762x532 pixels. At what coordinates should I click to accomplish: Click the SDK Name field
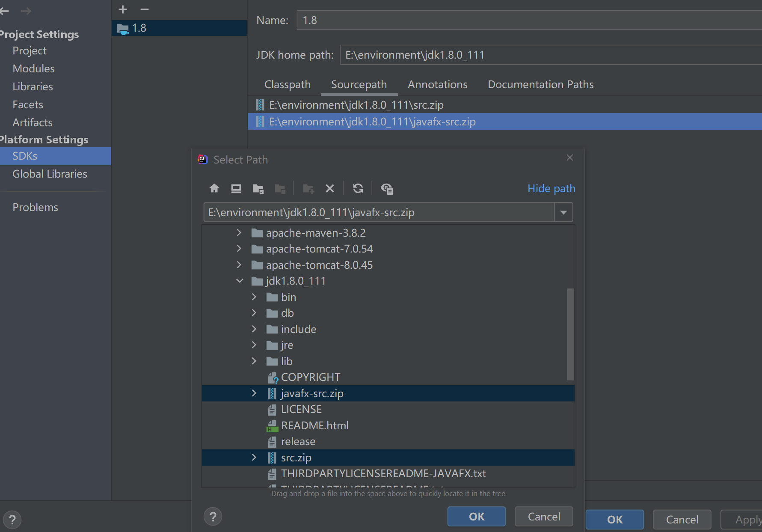pyautogui.click(x=529, y=20)
